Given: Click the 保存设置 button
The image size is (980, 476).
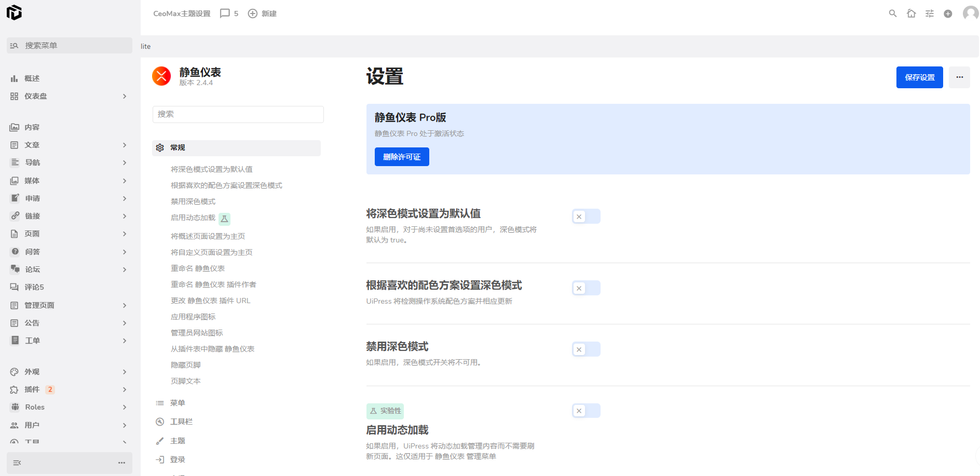Looking at the screenshot, I should coord(919,77).
